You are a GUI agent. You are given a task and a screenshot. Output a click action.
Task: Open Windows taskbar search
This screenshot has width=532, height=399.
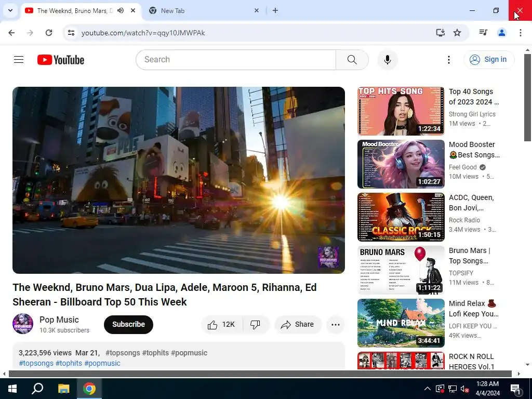coord(37,389)
